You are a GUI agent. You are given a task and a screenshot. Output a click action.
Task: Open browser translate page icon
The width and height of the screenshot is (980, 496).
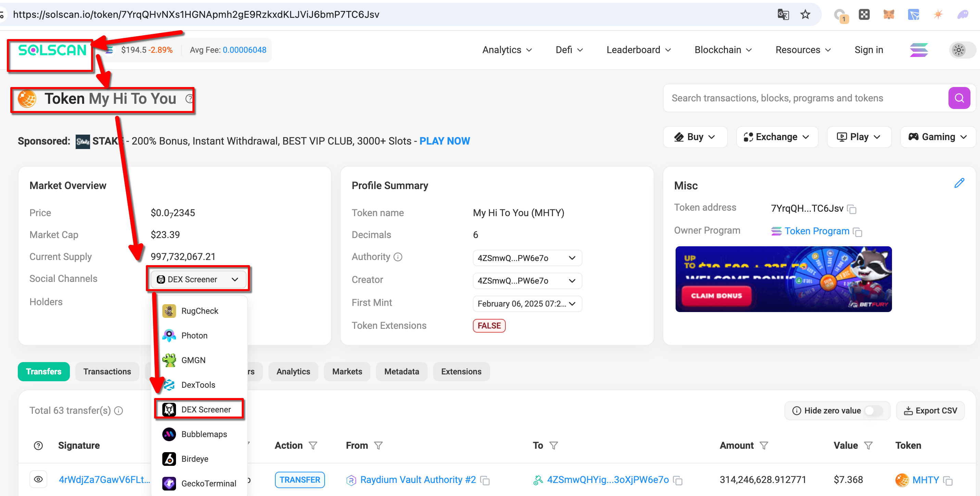(x=783, y=14)
